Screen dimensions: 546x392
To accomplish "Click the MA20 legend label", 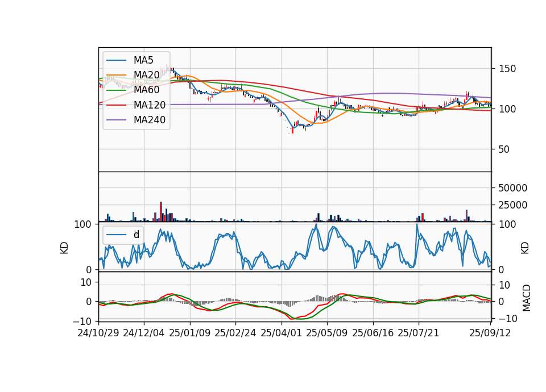I will coord(146,75).
